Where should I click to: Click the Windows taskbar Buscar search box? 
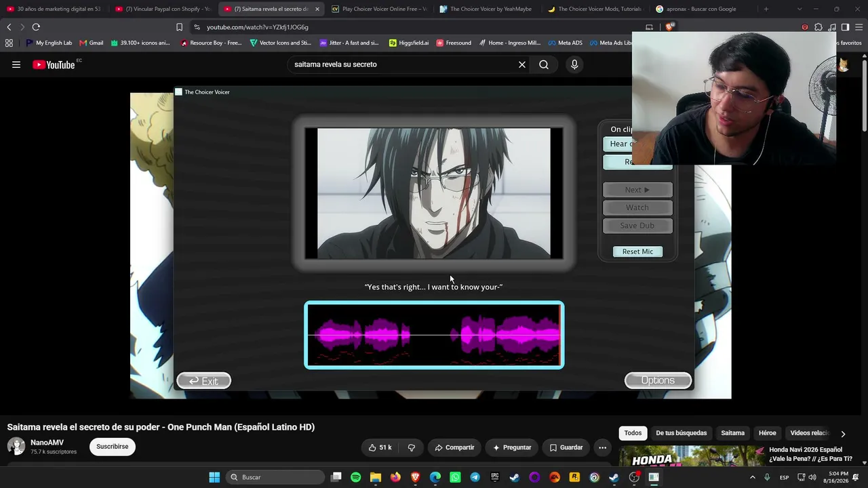tap(275, 477)
